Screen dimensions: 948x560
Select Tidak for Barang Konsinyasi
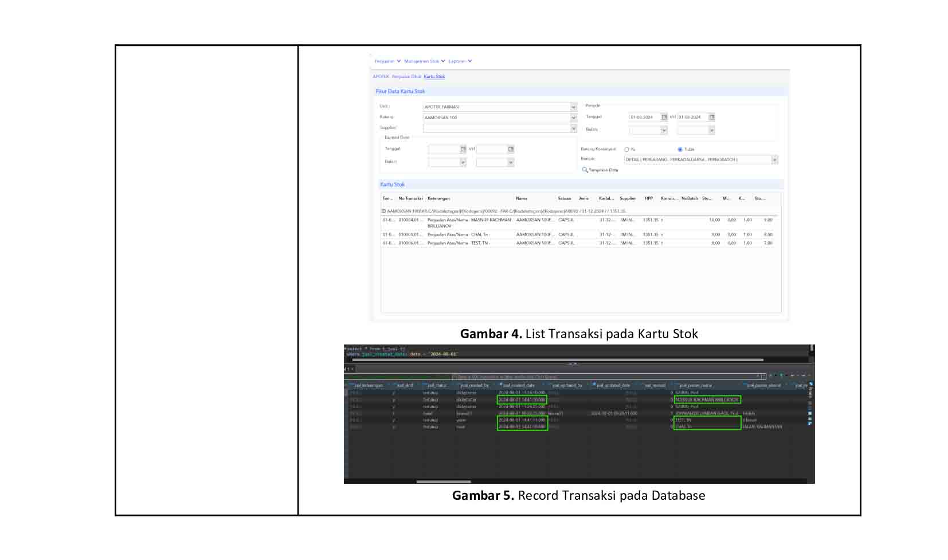click(680, 150)
